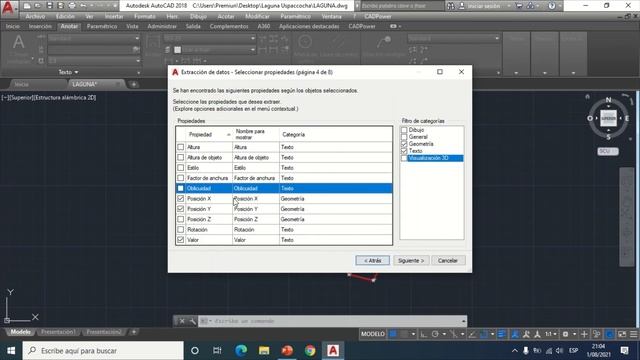The height and width of the screenshot is (360, 640).
Task: Open the annotation scale 1:1 dropdown
Action: pos(551,334)
